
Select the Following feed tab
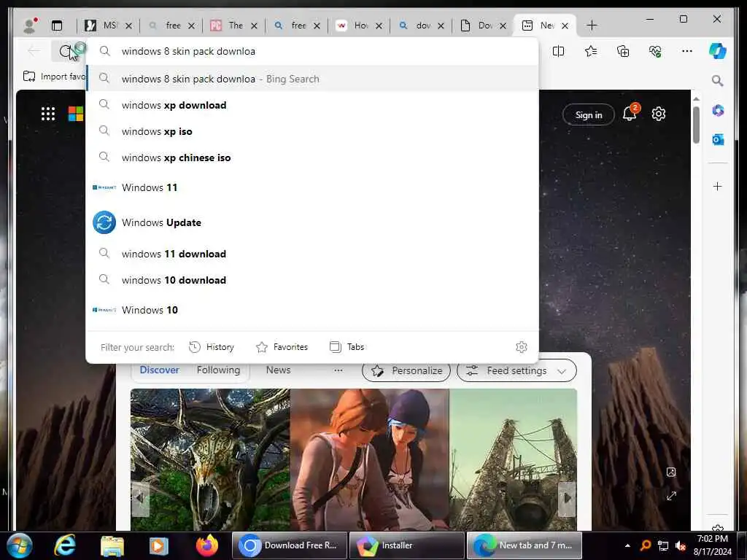pyautogui.click(x=218, y=370)
